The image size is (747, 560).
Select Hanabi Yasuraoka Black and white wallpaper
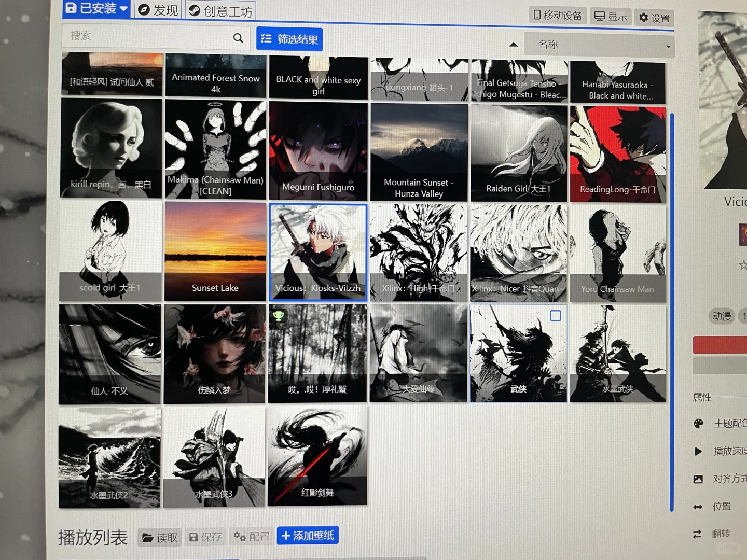pos(617,83)
